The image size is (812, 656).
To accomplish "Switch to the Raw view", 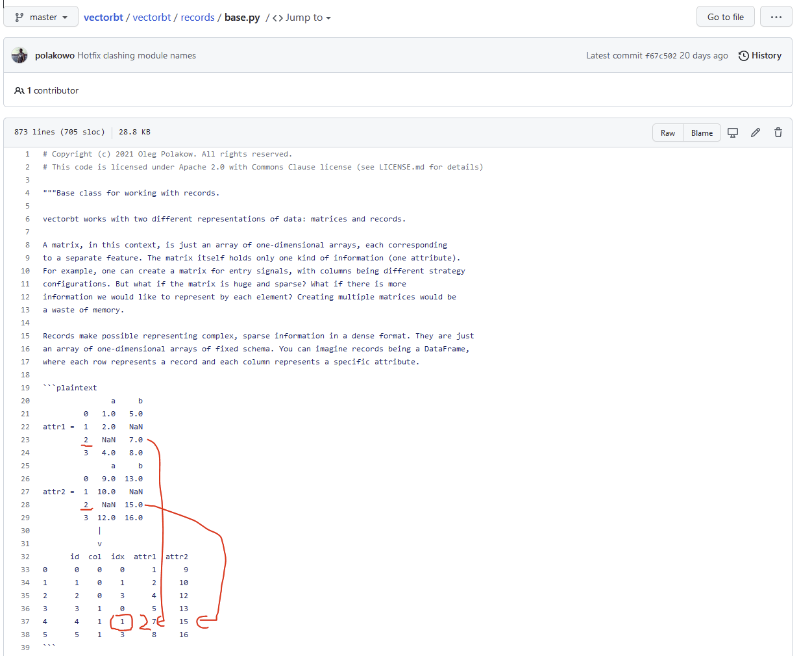I will [668, 132].
